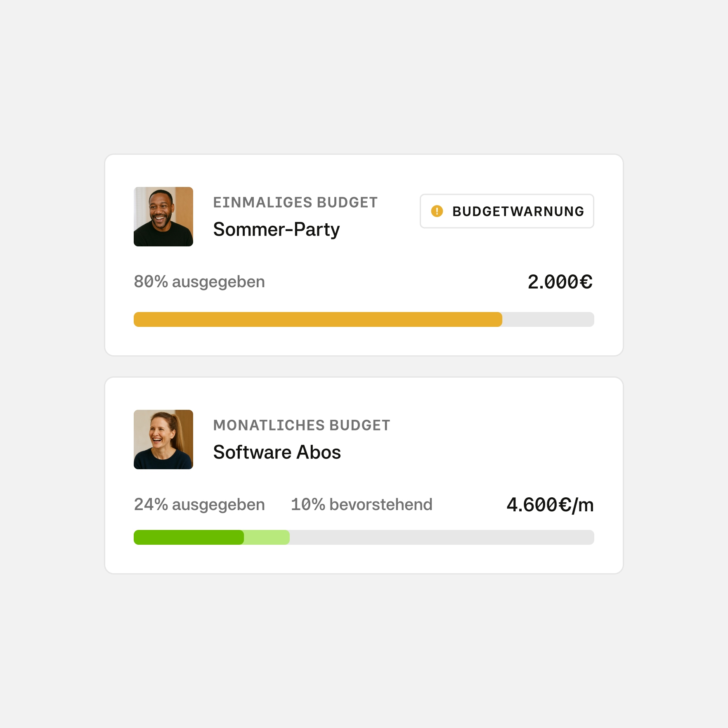This screenshot has width=728, height=728.
Task: Click the 4.600€/m monthly amount
Action: click(550, 505)
